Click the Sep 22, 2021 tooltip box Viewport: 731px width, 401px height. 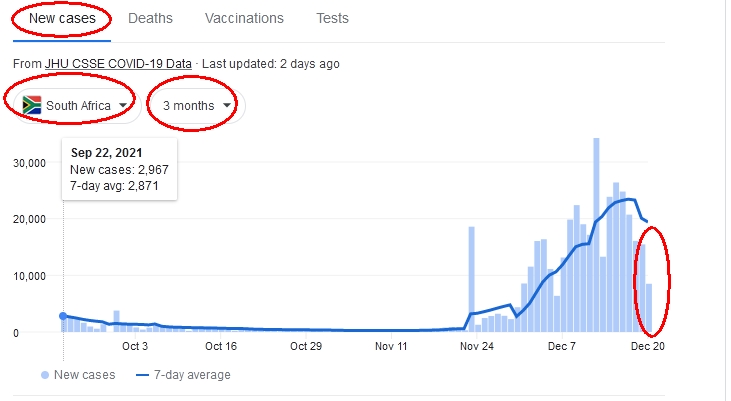[x=119, y=169]
